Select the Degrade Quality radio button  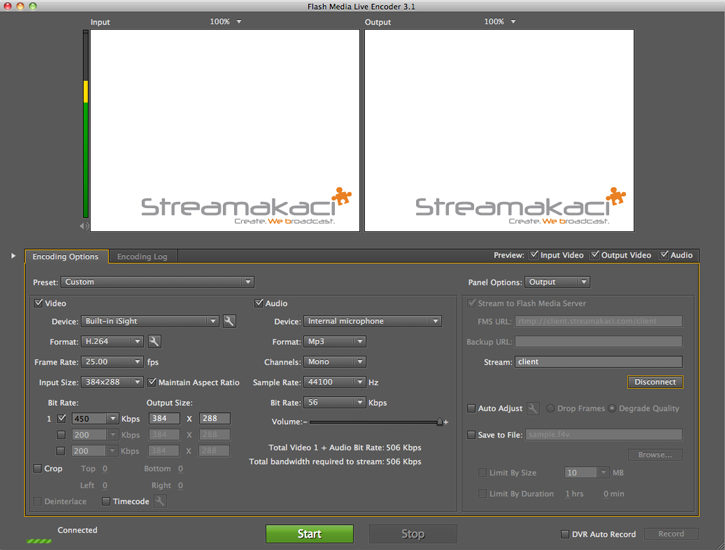(x=612, y=409)
